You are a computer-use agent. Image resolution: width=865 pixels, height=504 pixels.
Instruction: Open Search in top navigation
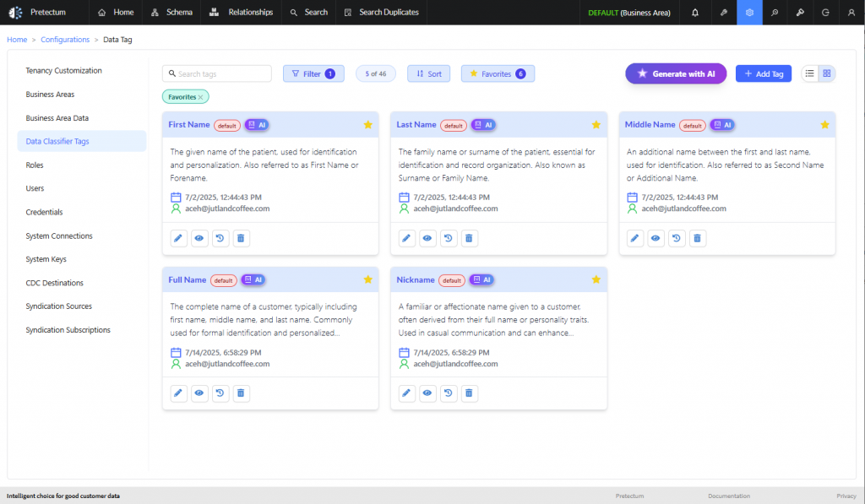click(x=309, y=12)
